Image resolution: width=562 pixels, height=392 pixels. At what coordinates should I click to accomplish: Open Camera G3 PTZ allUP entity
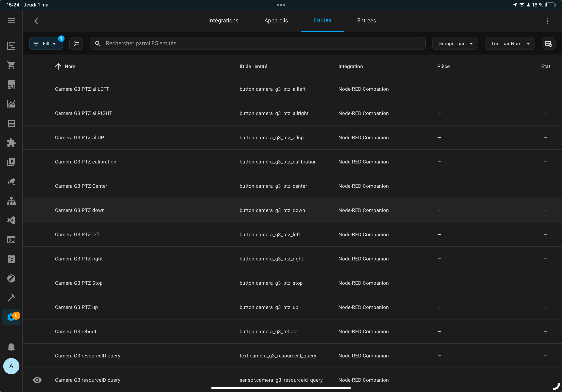tap(292, 137)
